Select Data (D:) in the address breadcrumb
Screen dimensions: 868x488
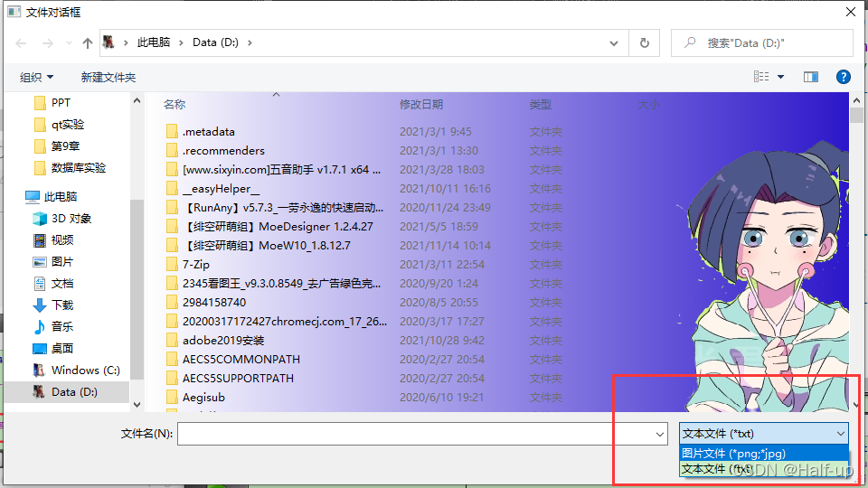coord(215,42)
